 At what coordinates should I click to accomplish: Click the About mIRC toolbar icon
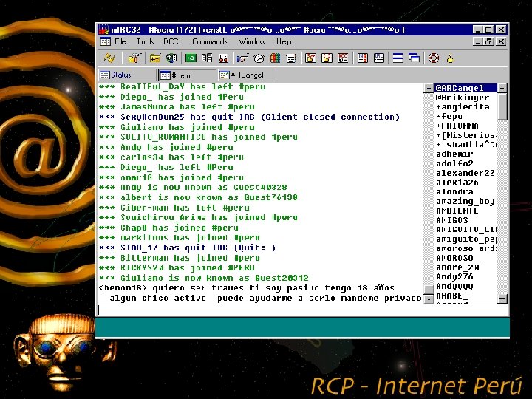tap(450, 58)
